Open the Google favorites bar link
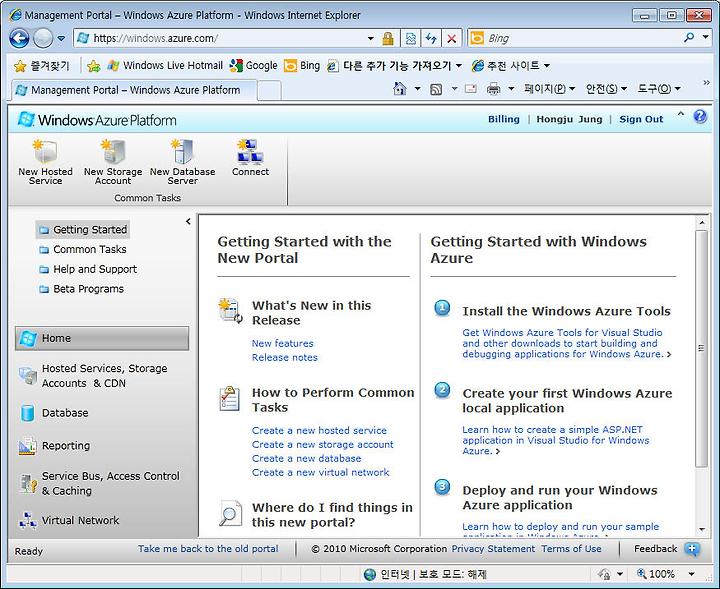The width and height of the screenshot is (720, 589). [253, 66]
